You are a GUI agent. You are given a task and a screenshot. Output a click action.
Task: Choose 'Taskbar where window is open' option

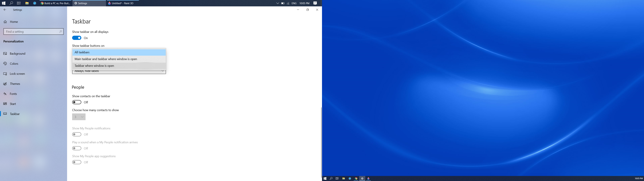[119, 66]
